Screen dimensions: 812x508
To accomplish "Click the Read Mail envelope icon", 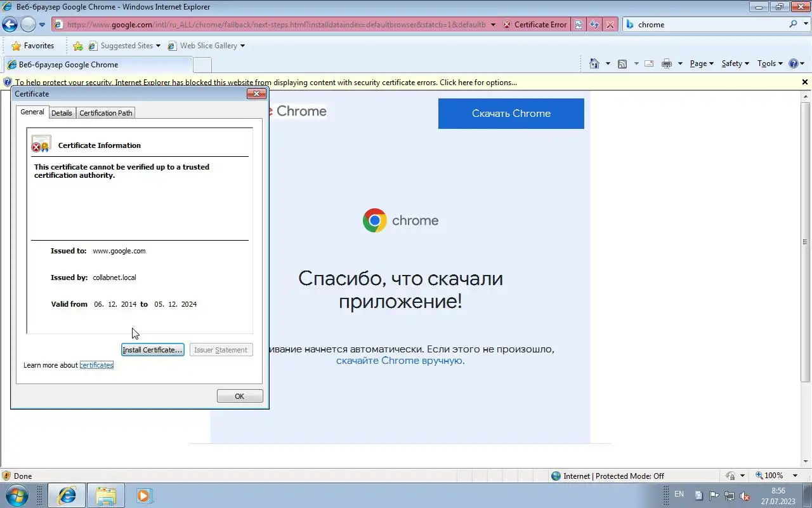I will tap(649, 63).
